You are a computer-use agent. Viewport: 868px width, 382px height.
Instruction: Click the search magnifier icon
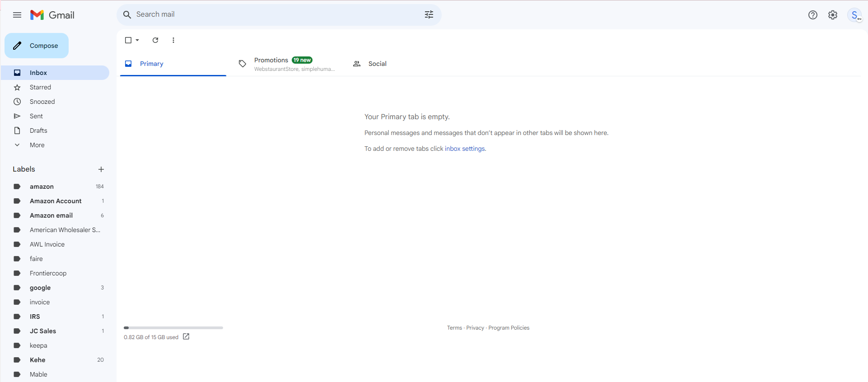point(127,14)
